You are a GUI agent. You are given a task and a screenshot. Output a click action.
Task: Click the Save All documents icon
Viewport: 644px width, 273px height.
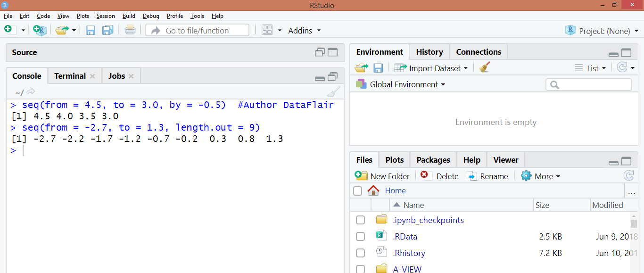(107, 30)
